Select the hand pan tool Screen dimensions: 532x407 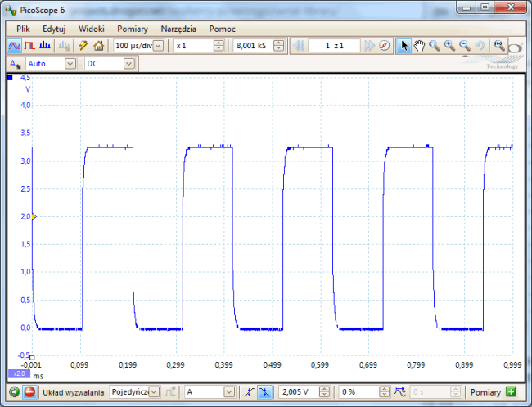(419, 46)
